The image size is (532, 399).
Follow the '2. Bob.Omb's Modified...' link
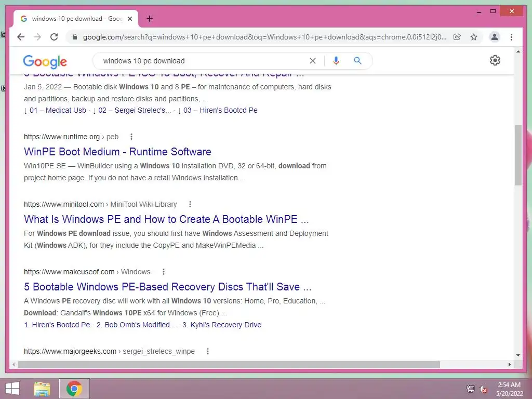136,325
